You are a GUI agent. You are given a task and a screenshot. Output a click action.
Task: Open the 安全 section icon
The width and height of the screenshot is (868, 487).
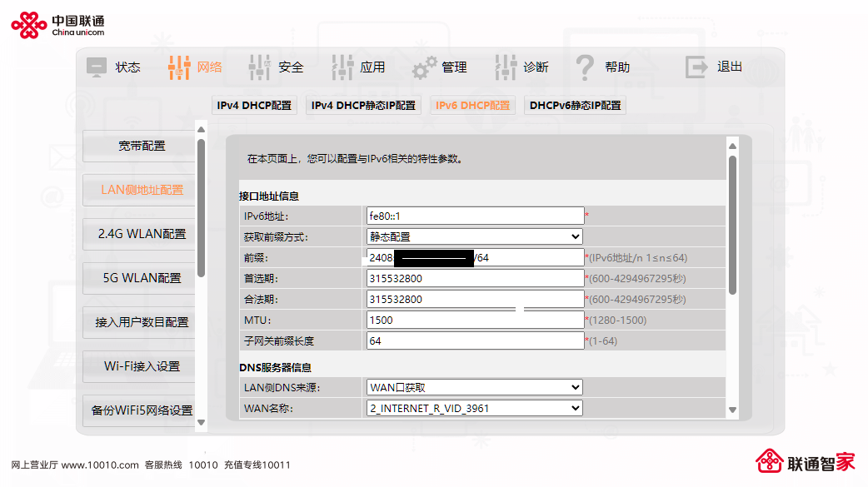(x=260, y=67)
